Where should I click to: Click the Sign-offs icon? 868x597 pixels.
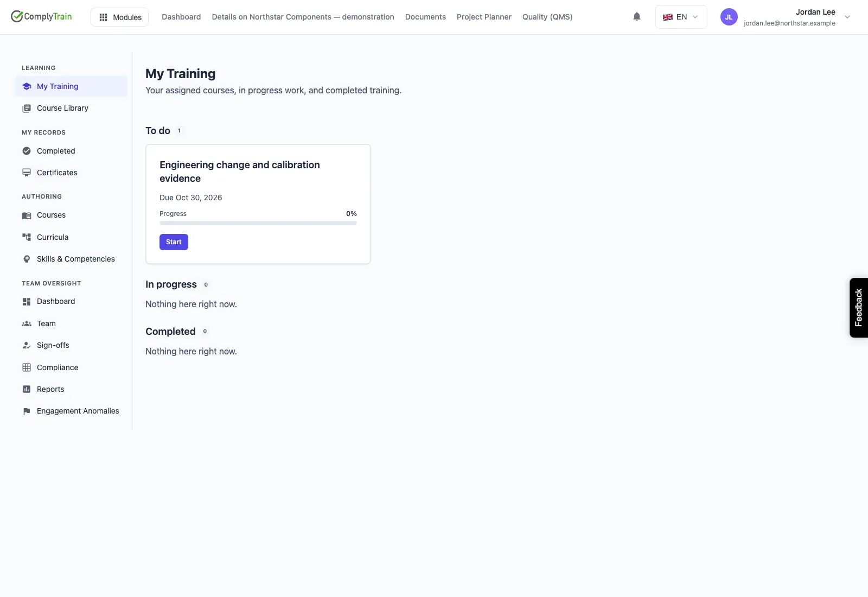27,345
